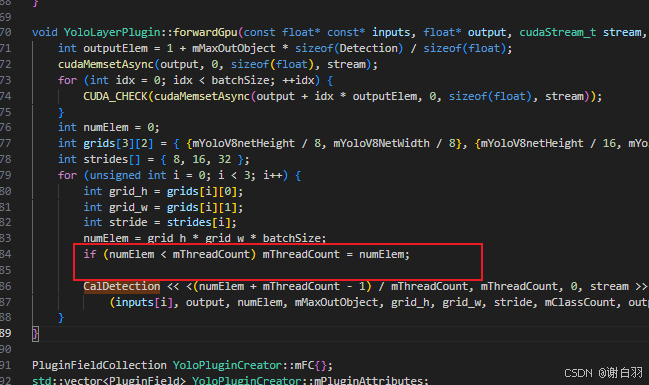Viewport: 649px width, 385px height.
Task: Click the "mYoloV8NetWidth" identifier
Action: point(381,144)
